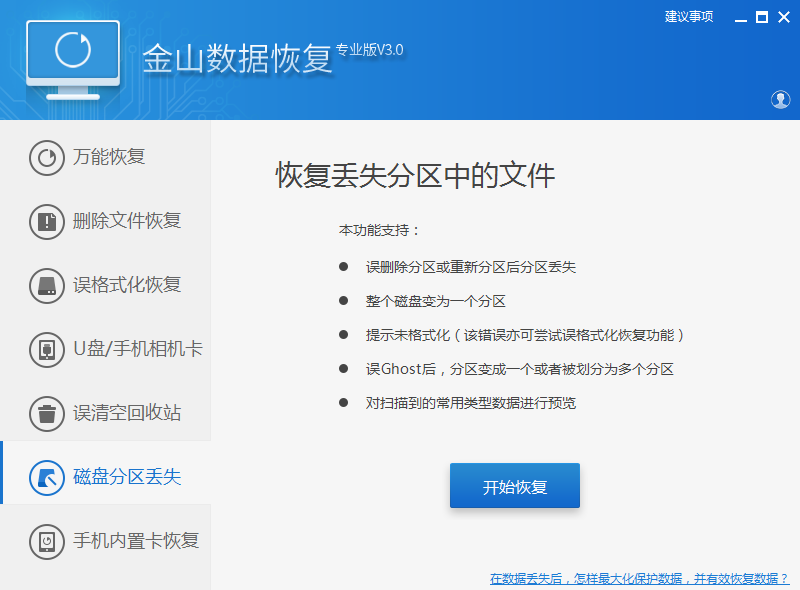Select the 手机内置卡恢复 phone icon
Viewport: 800px width, 590px height.
47,541
